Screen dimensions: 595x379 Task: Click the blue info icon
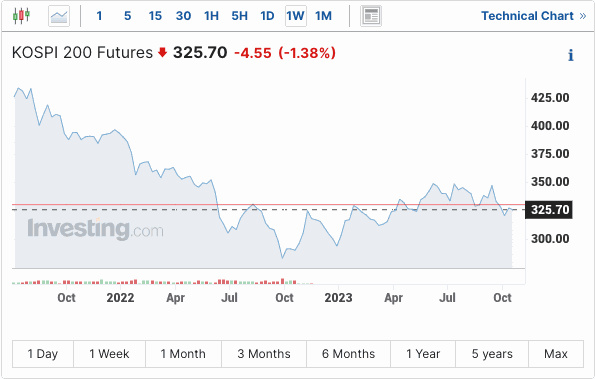pyautogui.click(x=570, y=55)
